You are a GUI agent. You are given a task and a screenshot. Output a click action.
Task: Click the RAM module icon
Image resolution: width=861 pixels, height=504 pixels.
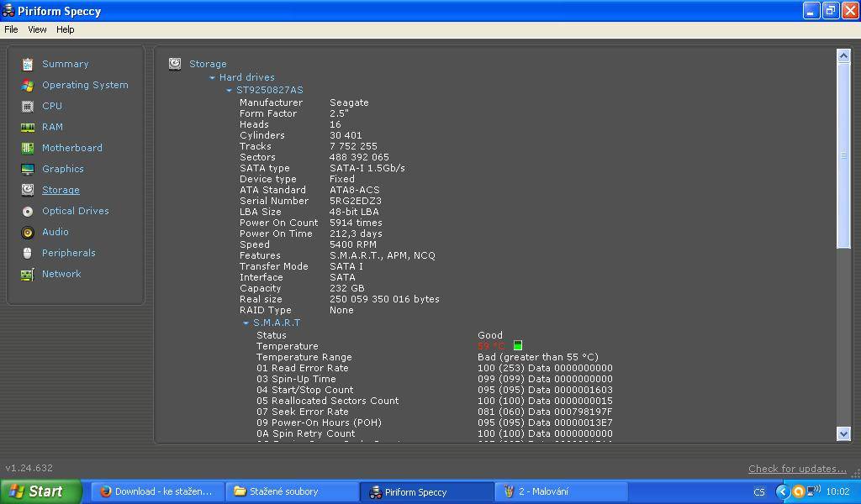pyautogui.click(x=28, y=127)
